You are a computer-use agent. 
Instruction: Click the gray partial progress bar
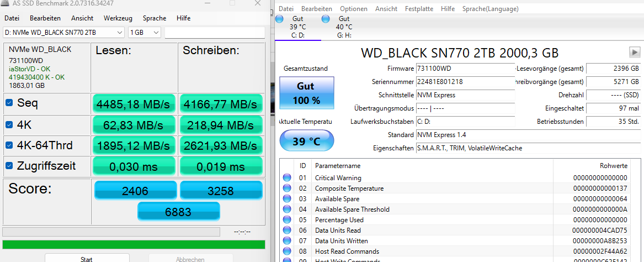[111, 232]
